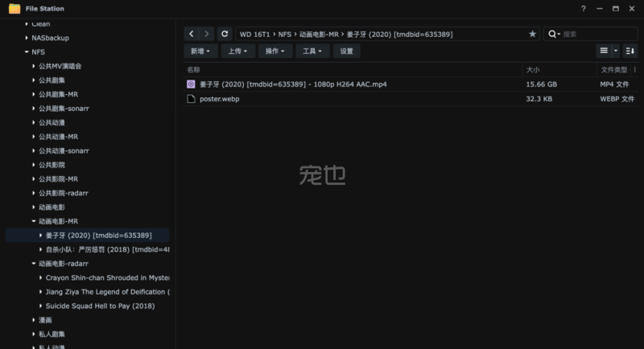This screenshot has width=644, height=349.
Task: Click the forward navigation arrow
Action: 207,34
